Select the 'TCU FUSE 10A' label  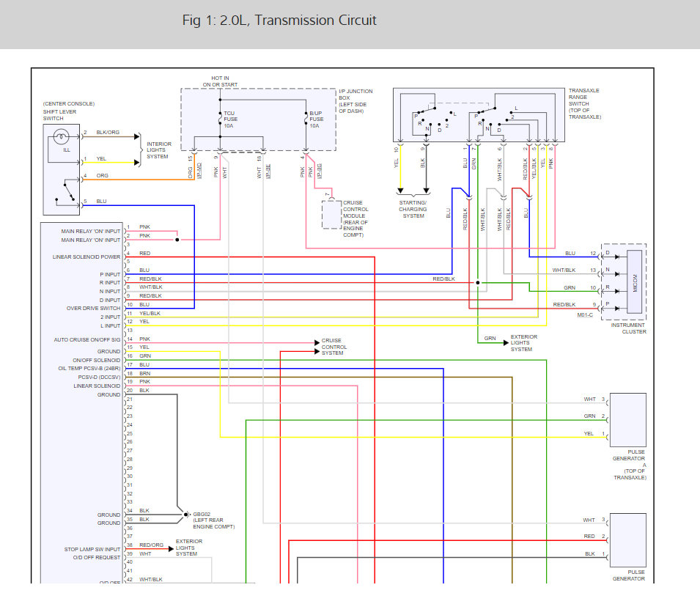230,119
